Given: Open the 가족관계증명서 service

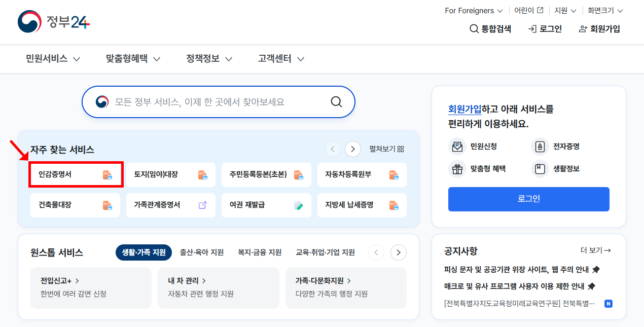Looking at the screenshot, I should coord(171,205).
